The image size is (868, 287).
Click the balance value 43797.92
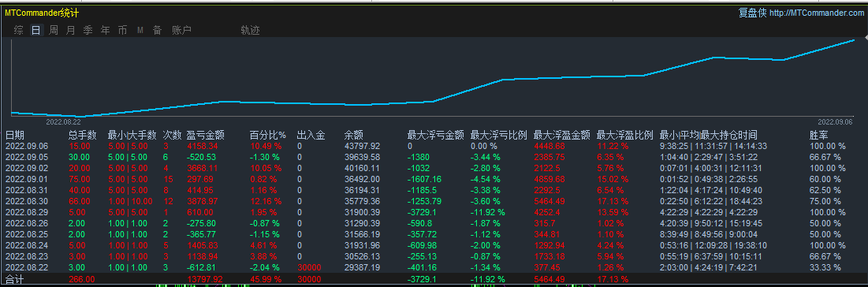tap(362, 147)
